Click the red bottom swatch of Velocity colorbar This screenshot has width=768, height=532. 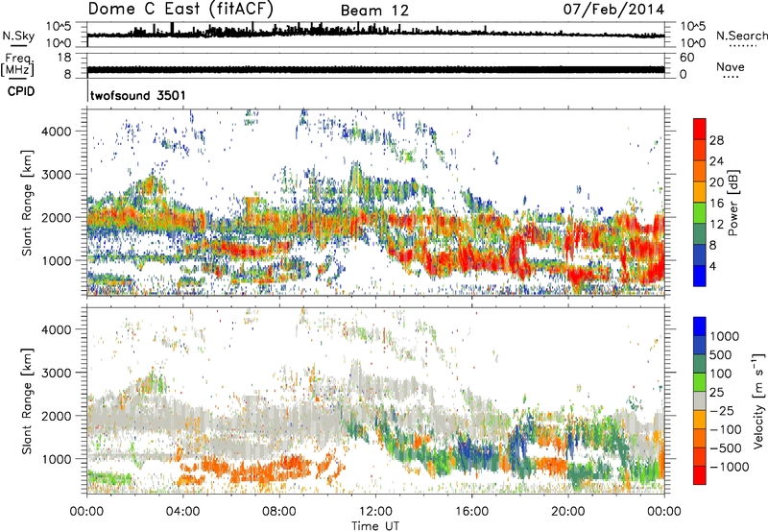point(700,475)
